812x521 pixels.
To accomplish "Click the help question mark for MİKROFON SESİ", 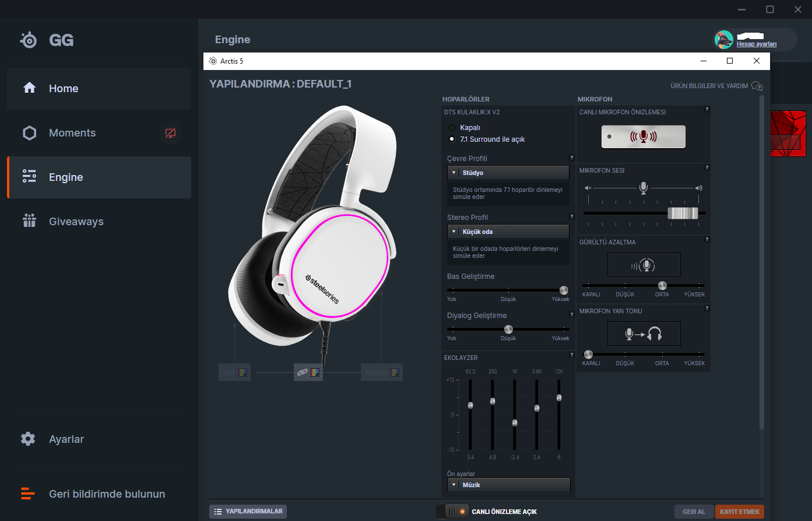I will pos(707,167).
